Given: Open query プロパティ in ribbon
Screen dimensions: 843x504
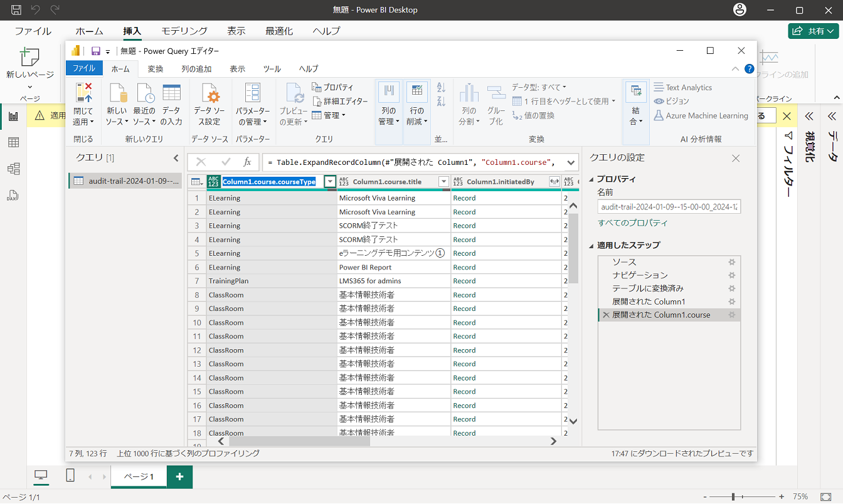Looking at the screenshot, I should click(332, 87).
